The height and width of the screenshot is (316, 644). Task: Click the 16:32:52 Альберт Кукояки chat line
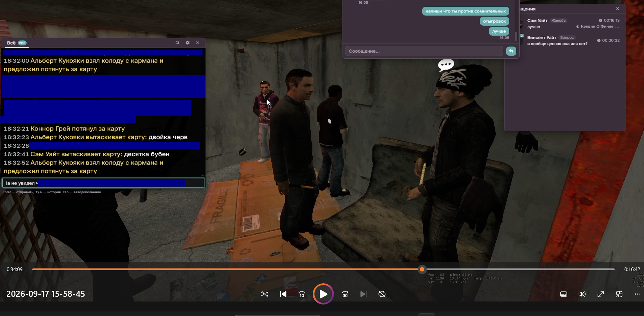click(84, 167)
